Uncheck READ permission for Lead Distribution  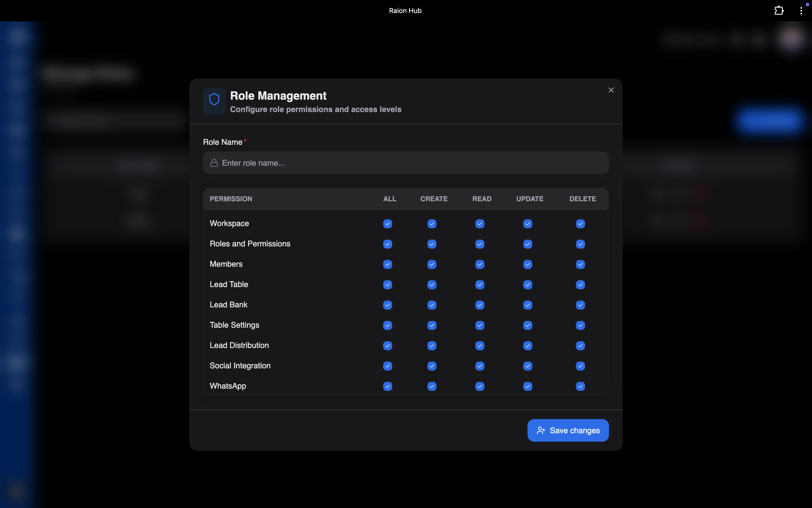coord(480,346)
